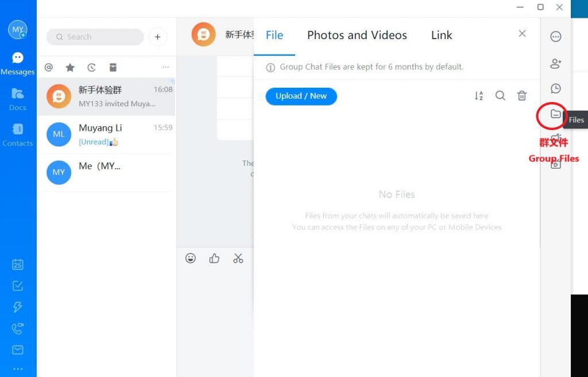Sort files using the A-Z sort icon
588x377 pixels.
pos(479,96)
